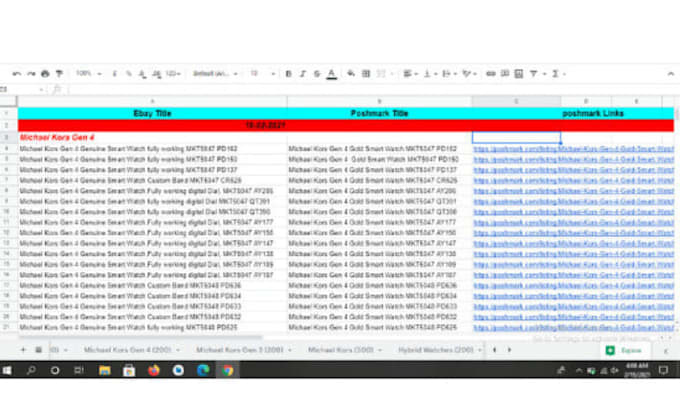Image resolution: width=680 pixels, height=411 pixels.
Task: Toggle strikethrough formatting
Action: (317, 74)
